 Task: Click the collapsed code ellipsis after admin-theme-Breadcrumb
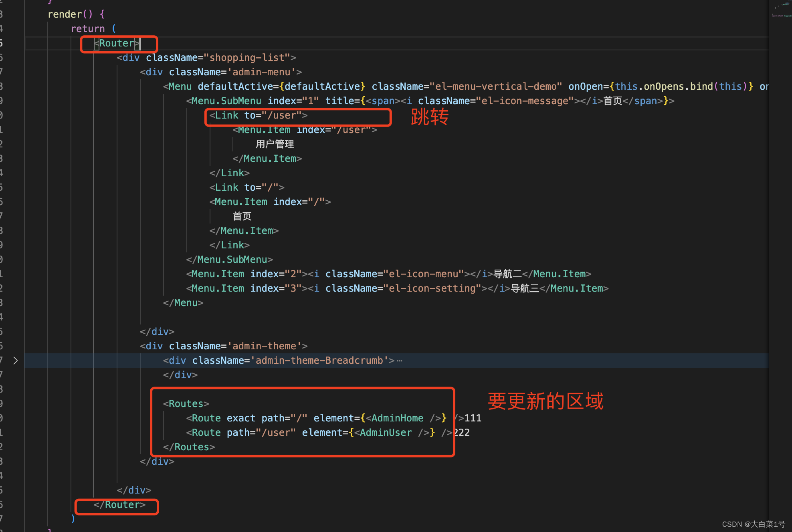click(x=399, y=361)
